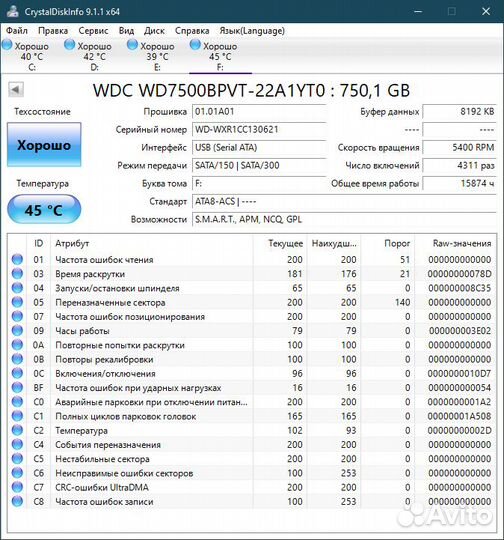Screen dimensions: 504x540
Task: Open the Справка menu
Action: pos(192,31)
